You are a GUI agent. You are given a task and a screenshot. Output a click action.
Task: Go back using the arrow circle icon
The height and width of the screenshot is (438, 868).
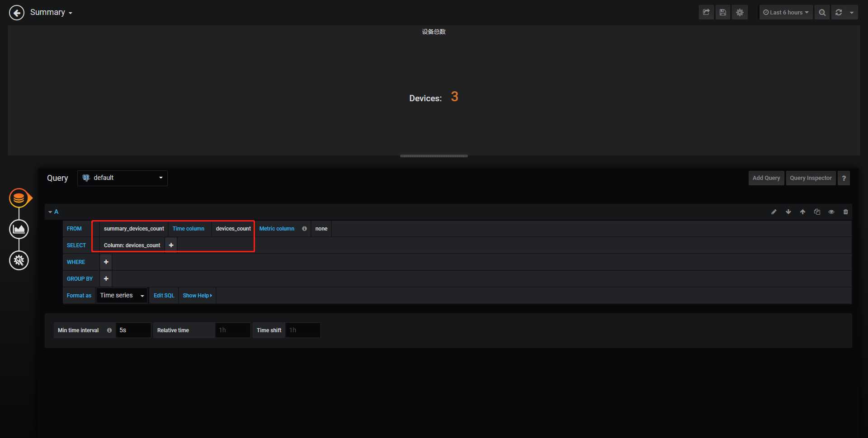point(17,13)
